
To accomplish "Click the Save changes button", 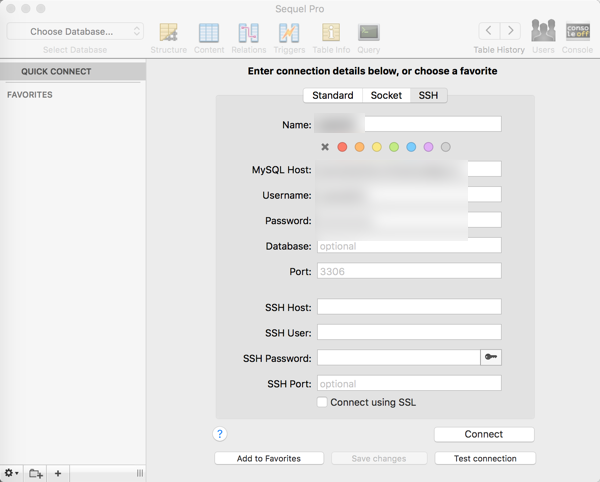I will click(x=379, y=458).
